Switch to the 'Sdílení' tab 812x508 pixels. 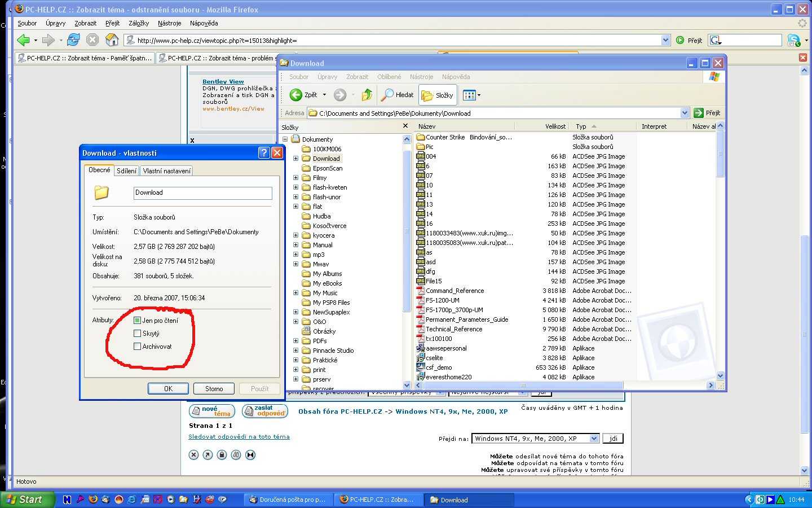pos(126,171)
